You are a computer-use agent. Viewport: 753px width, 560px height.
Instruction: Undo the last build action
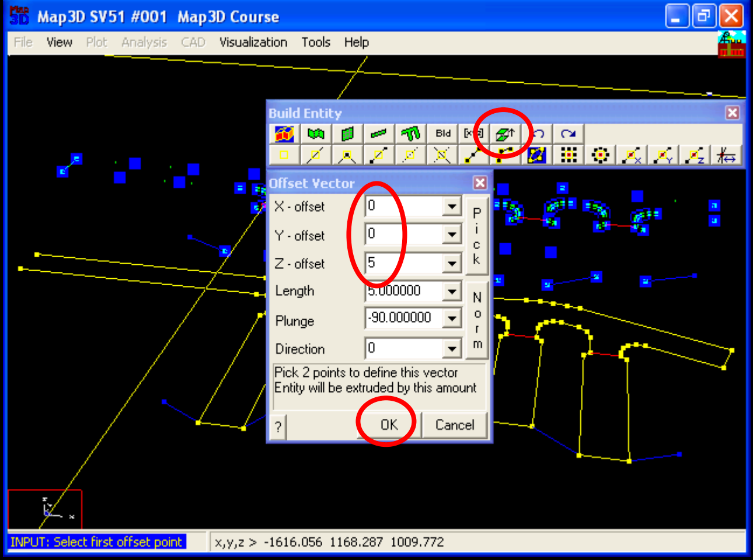coord(537,134)
